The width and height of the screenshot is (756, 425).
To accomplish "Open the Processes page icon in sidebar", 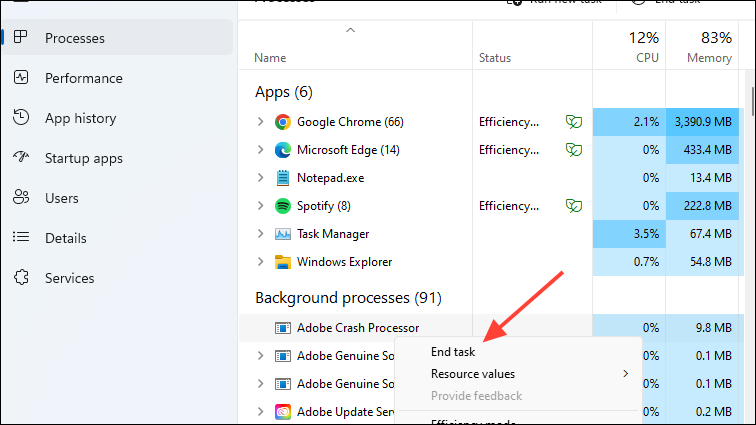I will (x=20, y=37).
